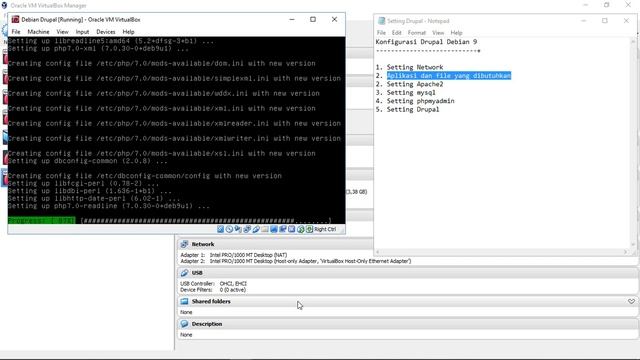Screen dimensions: 640x360
Task: Click highlighted 'Aplikasi dan file yang dibutuhkan' text
Action: [449, 76]
